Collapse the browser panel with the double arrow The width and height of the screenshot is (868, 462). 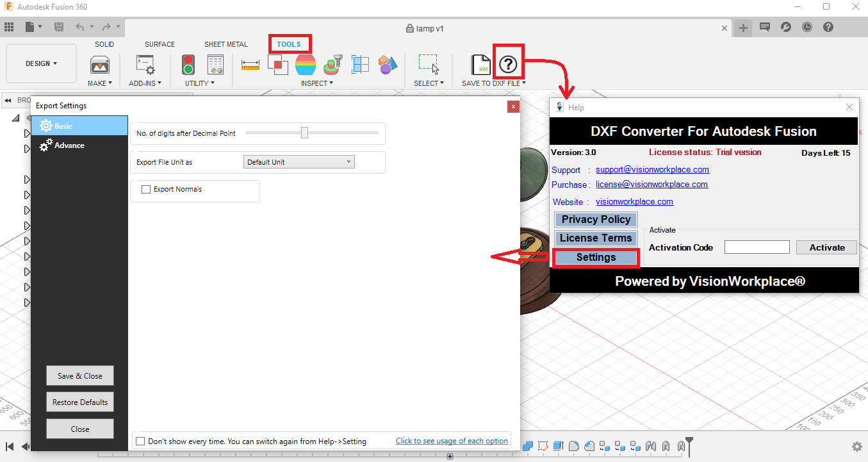8,100
